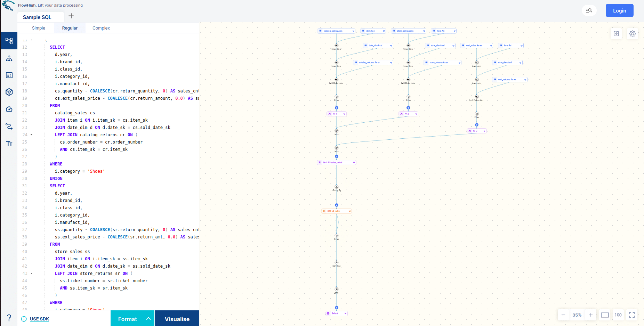
Task: Select Left Outer Join under catalog_returns
Action: pyautogui.click(x=336, y=81)
